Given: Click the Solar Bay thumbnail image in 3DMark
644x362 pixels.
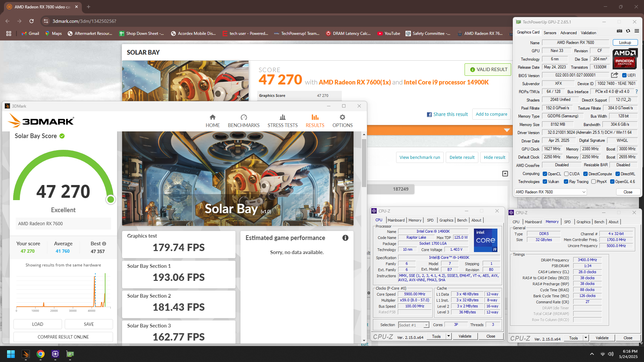Looking at the screenshot, I should [x=237, y=178].
